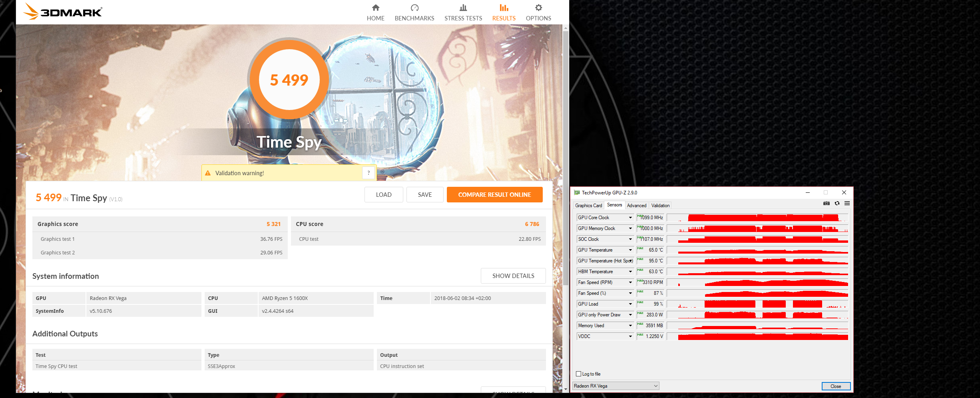The image size is (980, 398).
Task: Take a GPU-Z screenshot with camera icon
Action: pos(826,204)
